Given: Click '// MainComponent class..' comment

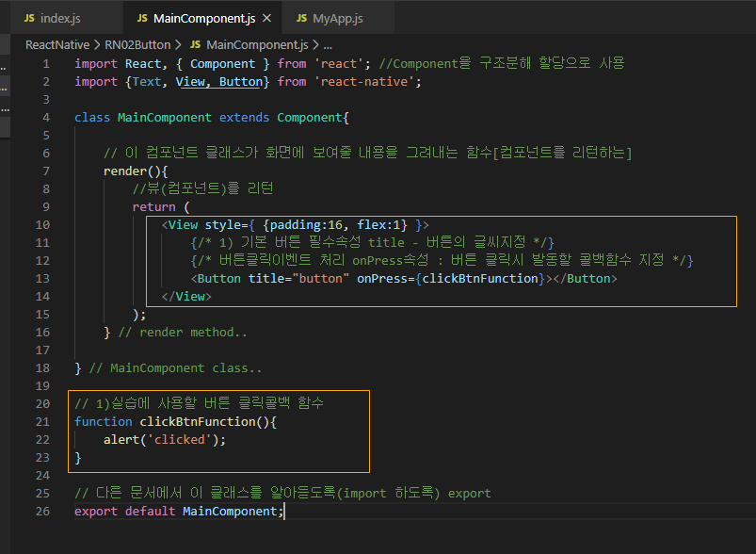Looking at the screenshot, I should click(175, 368).
